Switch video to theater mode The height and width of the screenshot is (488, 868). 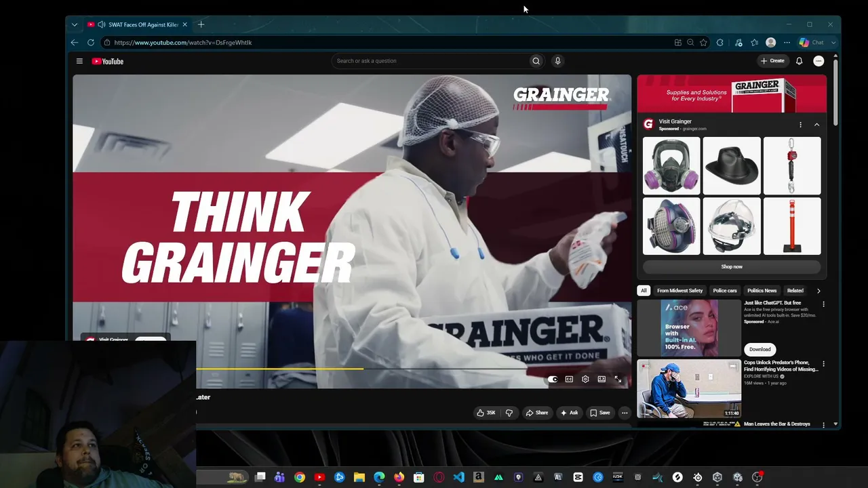[601, 379]
